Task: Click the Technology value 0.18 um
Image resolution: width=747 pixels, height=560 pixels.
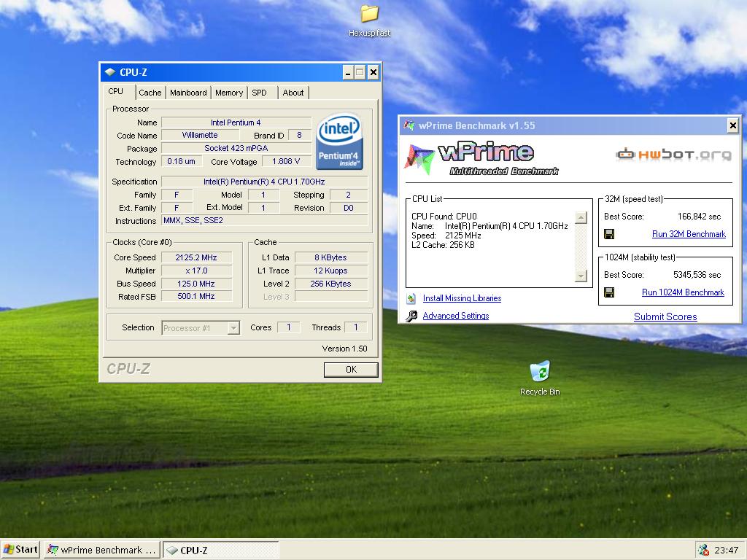Action: coord(182,161)
